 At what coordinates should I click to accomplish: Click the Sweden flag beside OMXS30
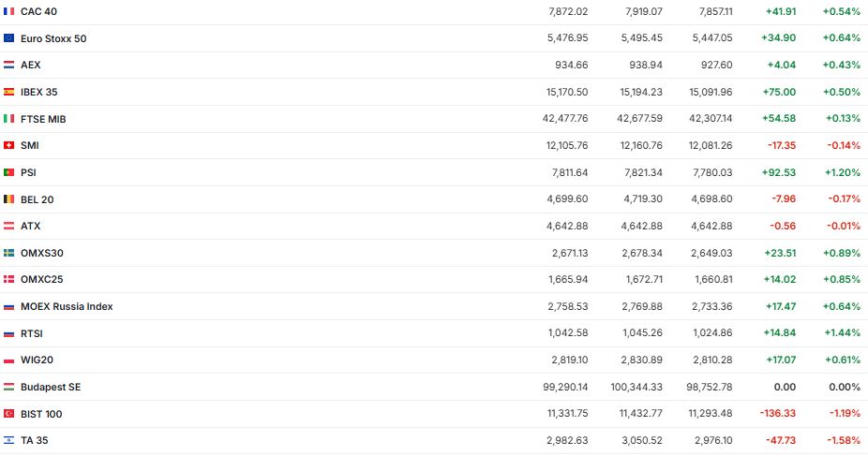[x=9, y=253]
